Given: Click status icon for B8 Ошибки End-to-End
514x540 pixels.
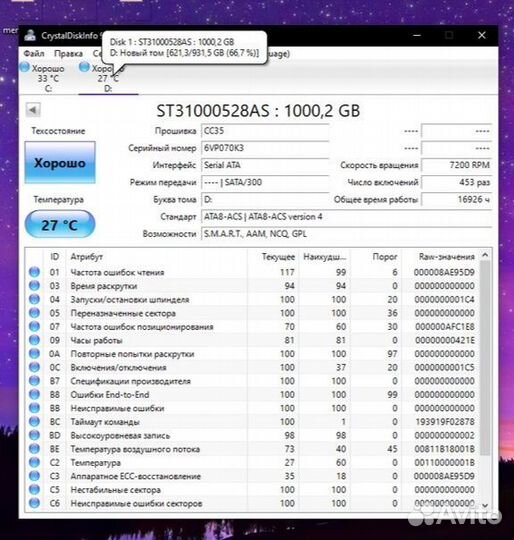Looking at the screenshot, I should (x=34, y=395).
